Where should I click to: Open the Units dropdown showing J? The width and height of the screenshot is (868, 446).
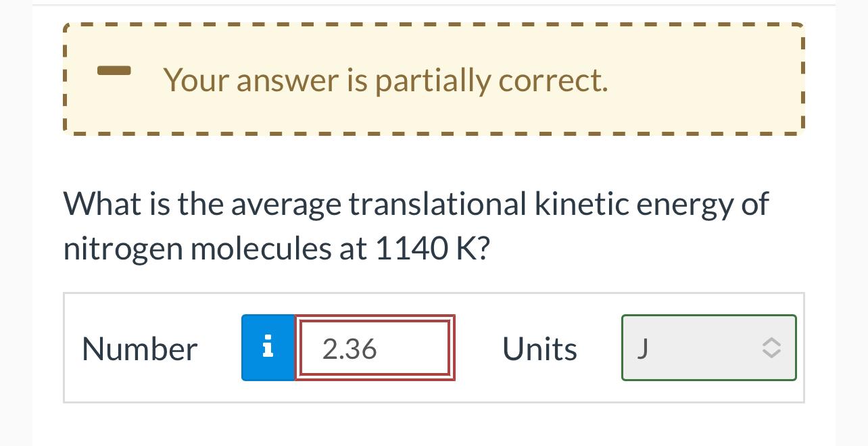click(708, 347)
